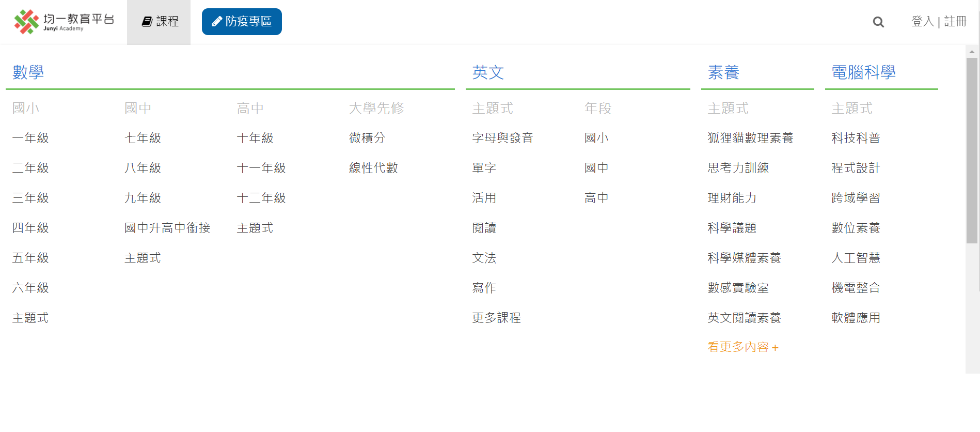Select 十年級 under 高中
Screen dimensions: 980x432
(x=255, y=138)
